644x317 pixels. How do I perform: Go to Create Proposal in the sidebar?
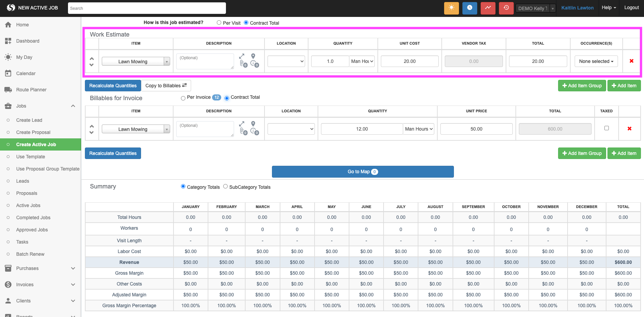(x=33, y=132)
